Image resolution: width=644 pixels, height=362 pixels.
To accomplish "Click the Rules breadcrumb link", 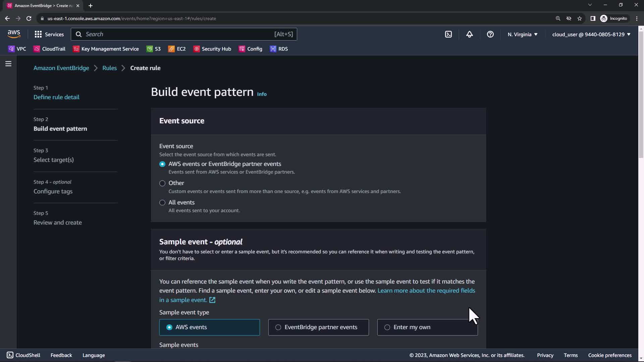I will 109,68.
